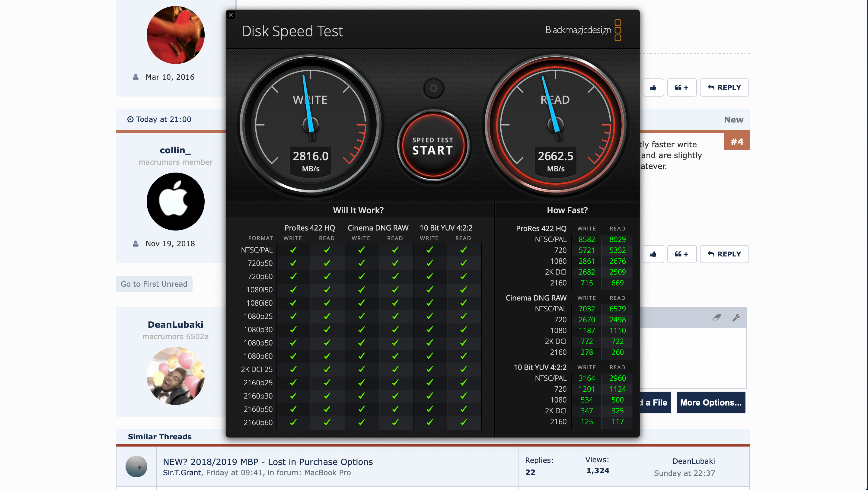Click the New post indicator label
The width and height of the screenshot is (868, 490).
734,119
